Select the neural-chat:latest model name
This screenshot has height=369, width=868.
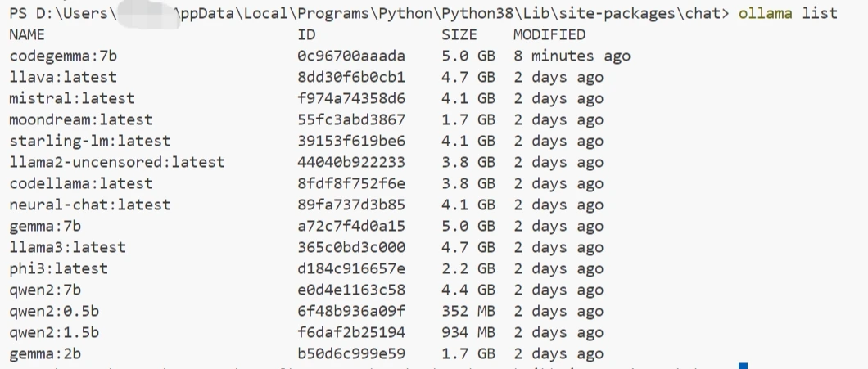click(89, 205)
